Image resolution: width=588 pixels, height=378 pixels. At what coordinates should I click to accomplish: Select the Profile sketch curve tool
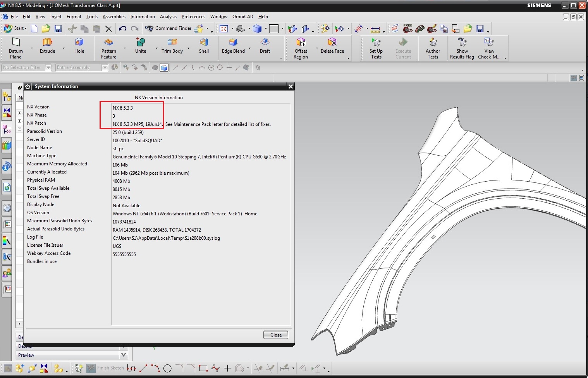coord(131,368)
